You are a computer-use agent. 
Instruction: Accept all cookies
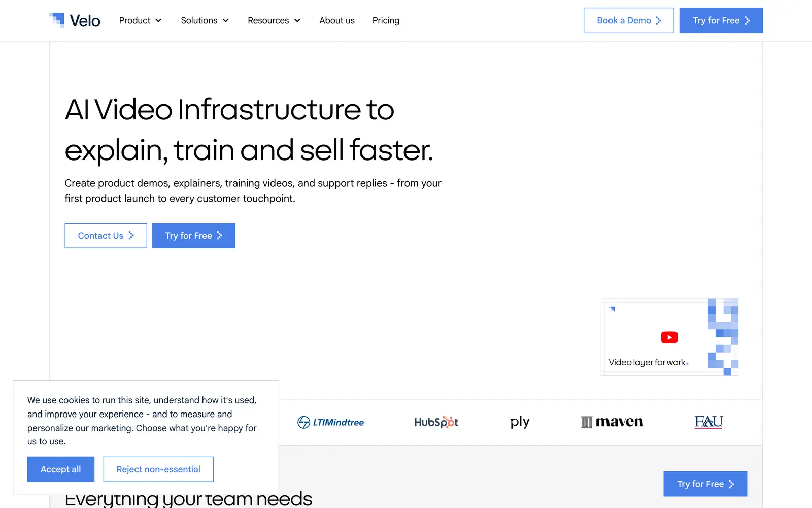pyautogui.click(x=61, y=469)
